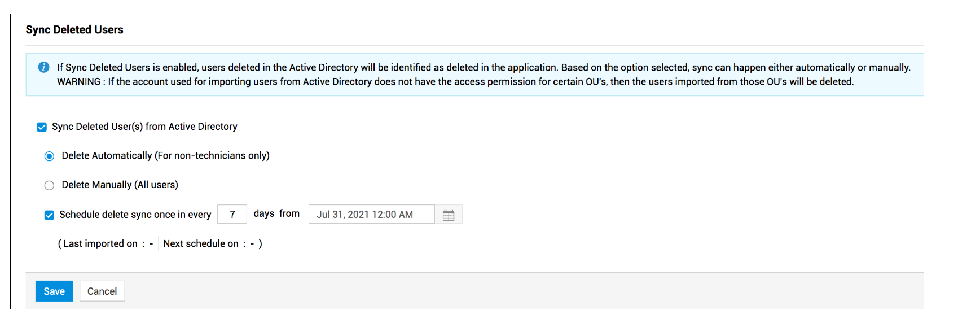Select the Delete Automatically radio circle

tap(50, 156)
